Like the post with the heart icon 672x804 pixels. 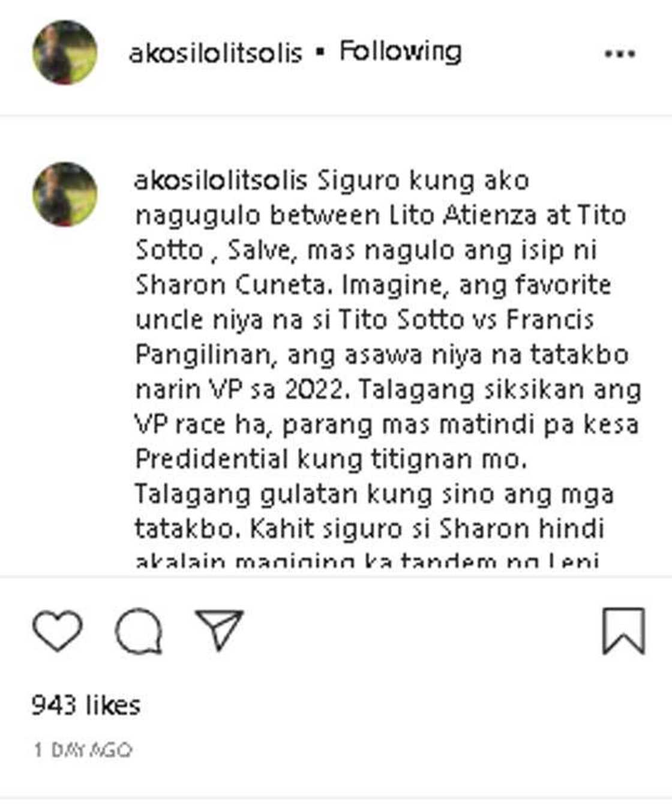57,631
